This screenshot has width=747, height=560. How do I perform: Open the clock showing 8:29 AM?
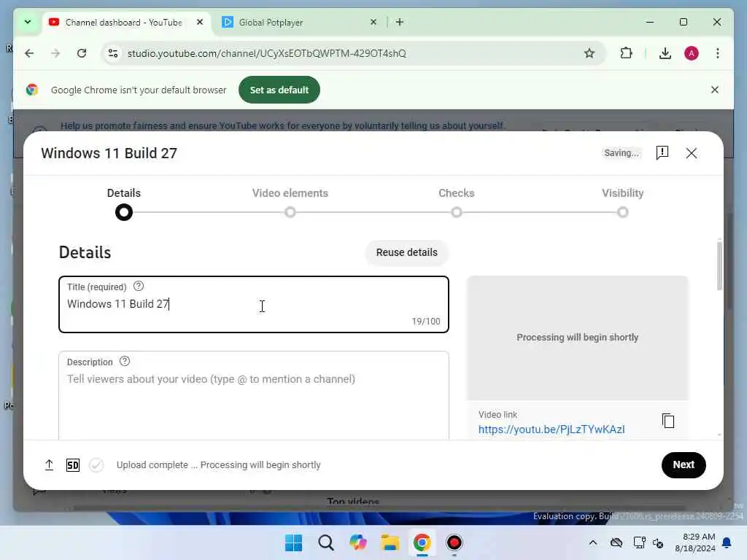695,542
